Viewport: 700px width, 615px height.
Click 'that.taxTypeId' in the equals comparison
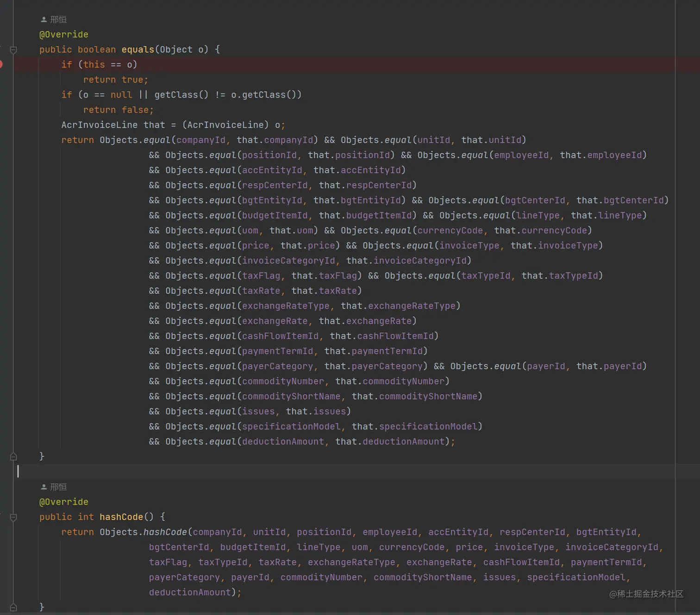click(x=560, y=276)
